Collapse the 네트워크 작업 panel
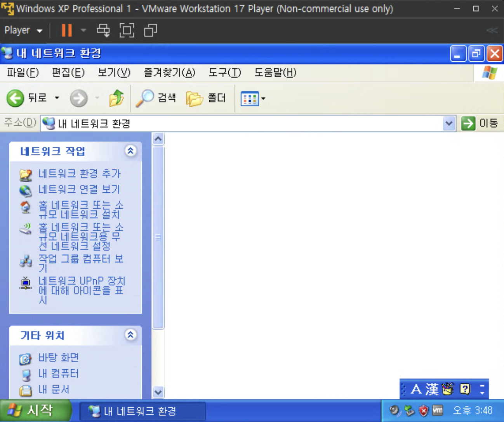Image resolution: width=504 pixels, height=422 pixels. 130,151
